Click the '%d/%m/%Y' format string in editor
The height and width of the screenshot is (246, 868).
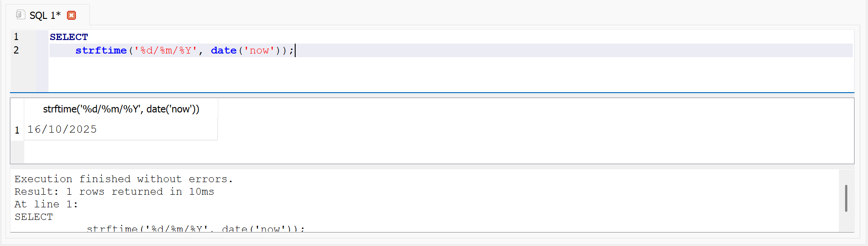coord(166,50)
